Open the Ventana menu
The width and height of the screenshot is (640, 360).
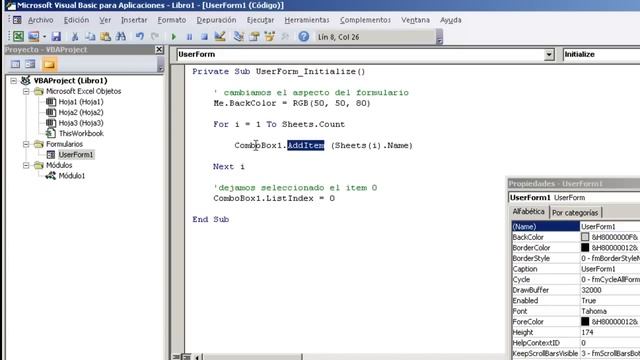point(415,20)
